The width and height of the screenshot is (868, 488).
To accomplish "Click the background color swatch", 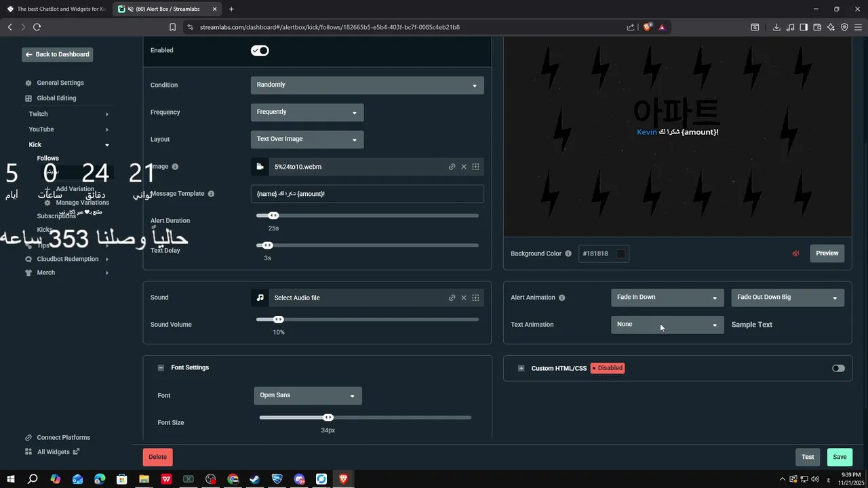I will tap(620, 253).
